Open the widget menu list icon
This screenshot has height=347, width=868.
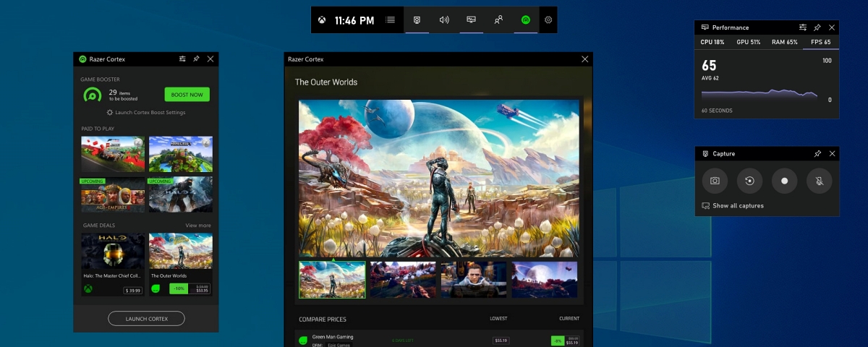click(391, 20)
